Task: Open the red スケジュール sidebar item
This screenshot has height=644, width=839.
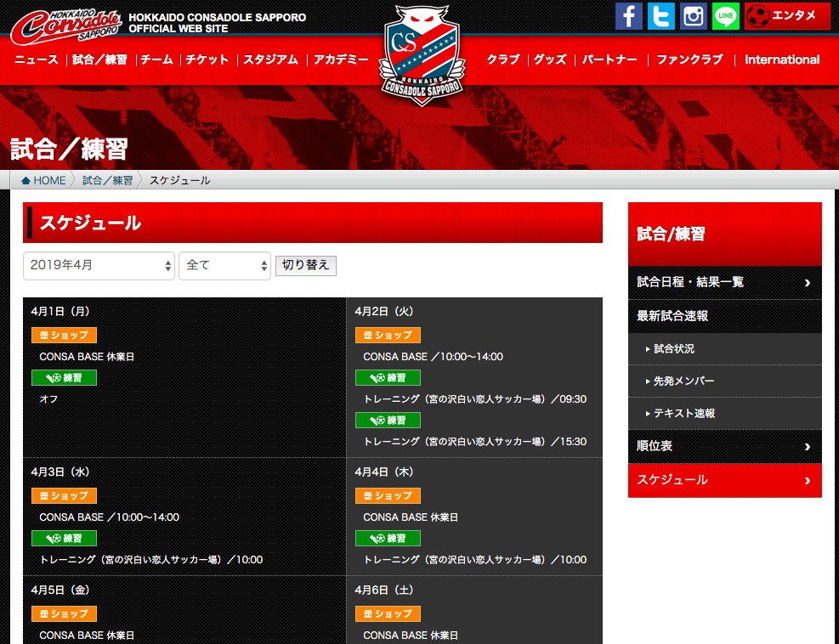Action: coord(724,480)
